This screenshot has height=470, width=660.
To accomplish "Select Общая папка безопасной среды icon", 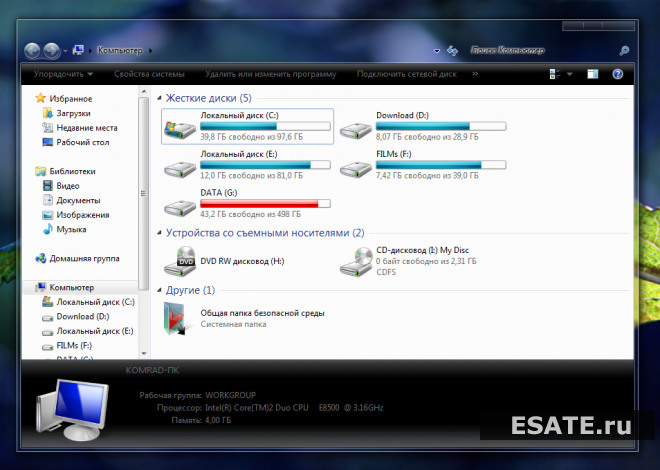I will click(175, 319).
